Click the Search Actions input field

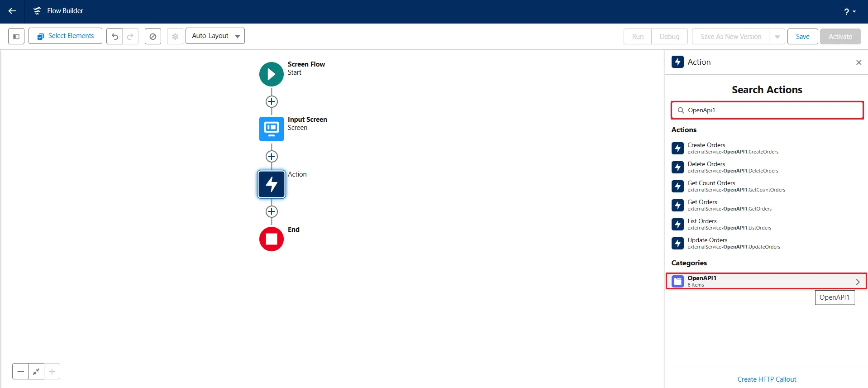coord(769,110)
